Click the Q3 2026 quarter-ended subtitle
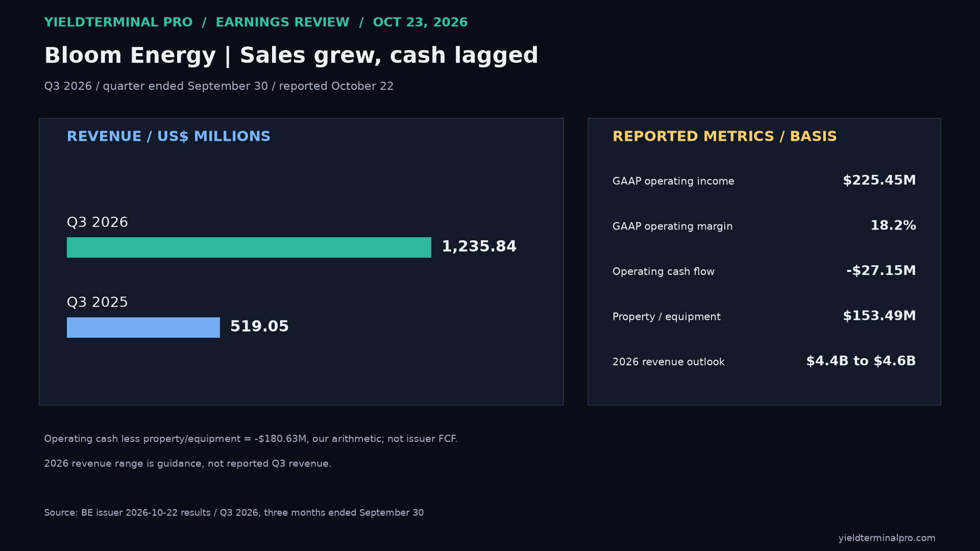The width and height of the screenshot is (980, 551). (x=219, y=86)
